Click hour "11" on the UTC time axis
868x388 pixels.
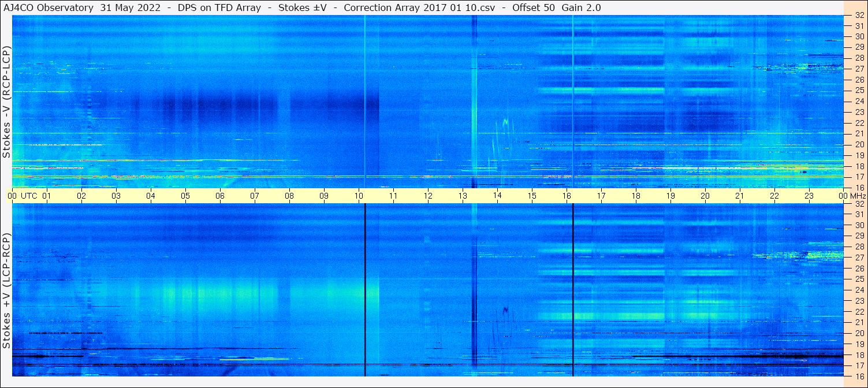coord(393,196)
